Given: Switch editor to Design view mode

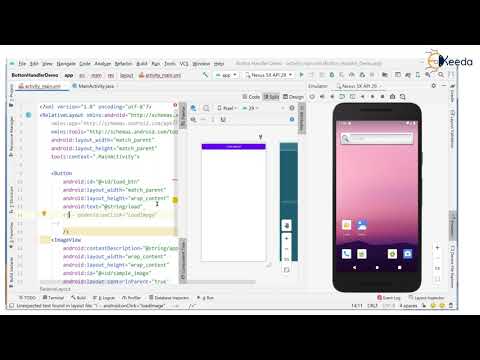Looking at the screenshot, I should [x=293, y=97].
